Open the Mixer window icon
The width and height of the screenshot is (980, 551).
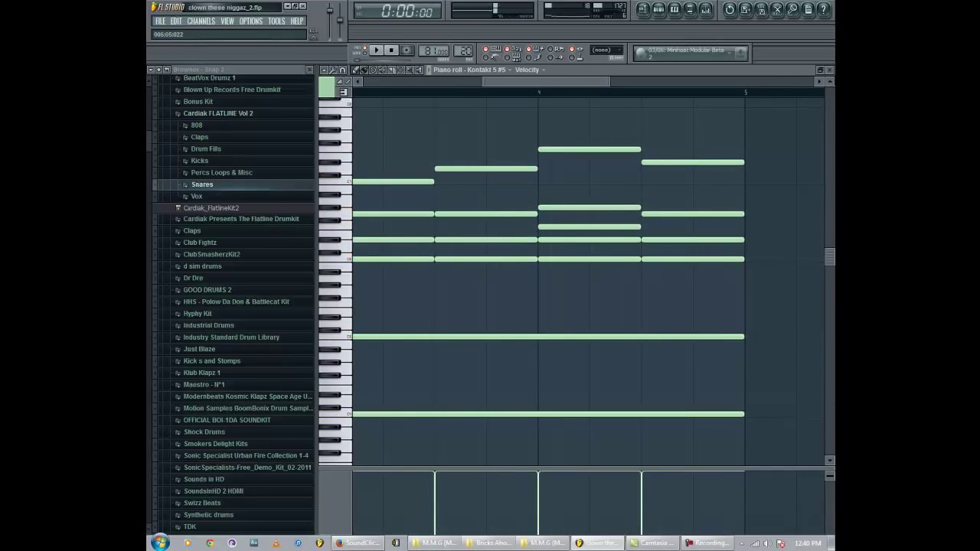click(x=706, y=9)
